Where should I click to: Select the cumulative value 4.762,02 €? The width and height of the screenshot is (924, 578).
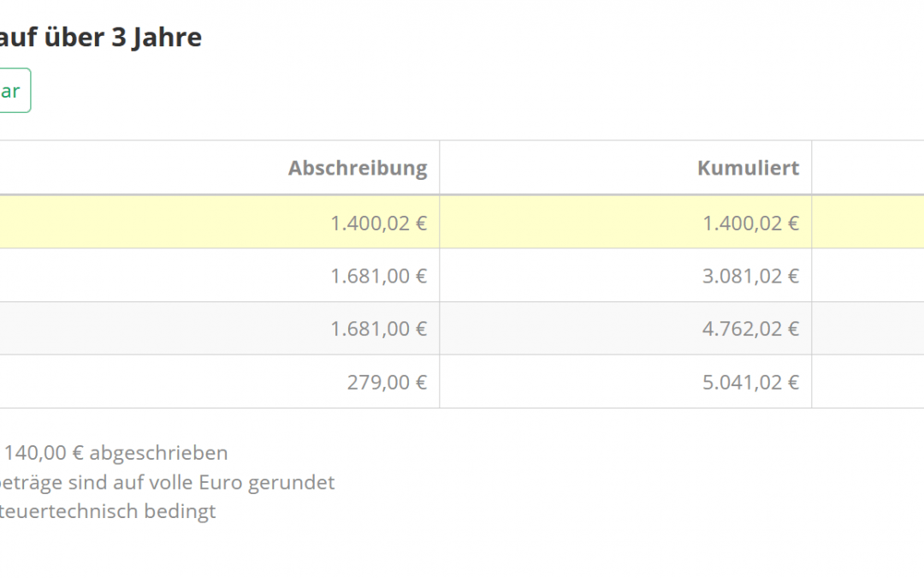(x=750, y=329)
